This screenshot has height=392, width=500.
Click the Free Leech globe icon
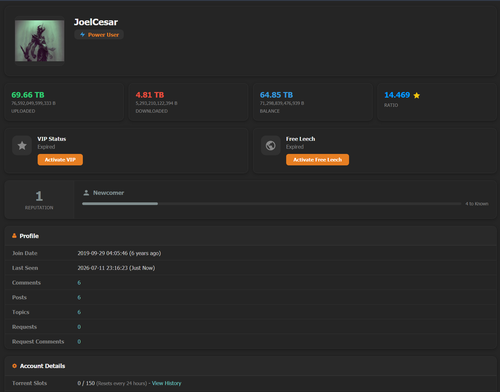pos(271,146)
